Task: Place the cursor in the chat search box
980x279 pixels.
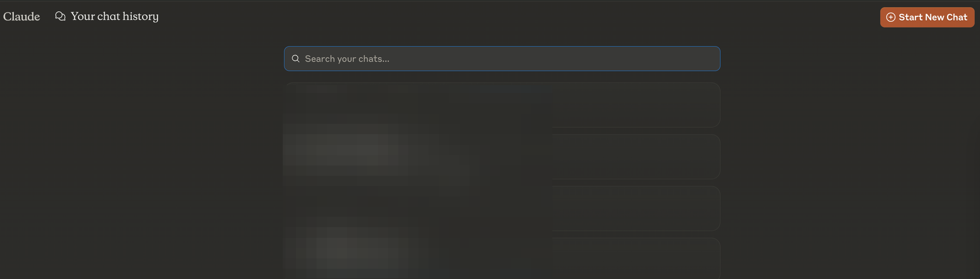Action: 502,59
